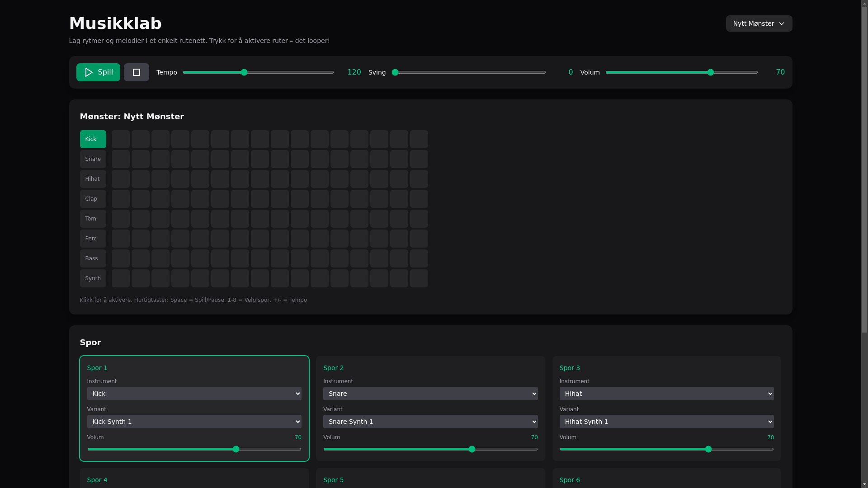The height and width of the screenshot is (488, 868).
Task: Select the Clap row label
Action: (x=93, y=199)
